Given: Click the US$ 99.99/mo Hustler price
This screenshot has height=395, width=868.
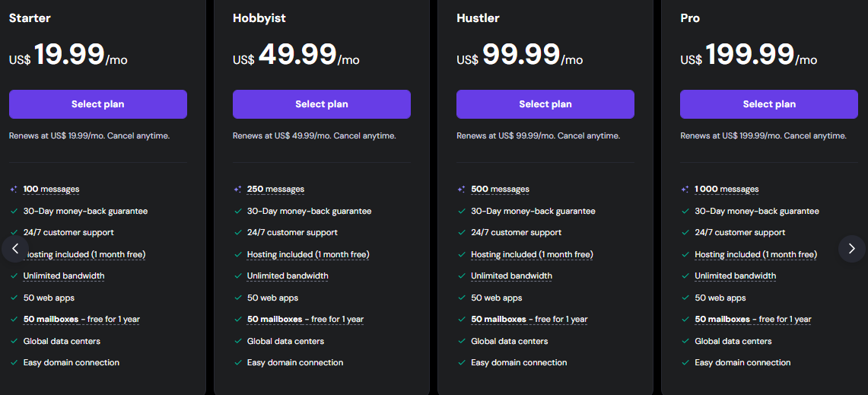Looking at the screenshot, I should (520, 56).
